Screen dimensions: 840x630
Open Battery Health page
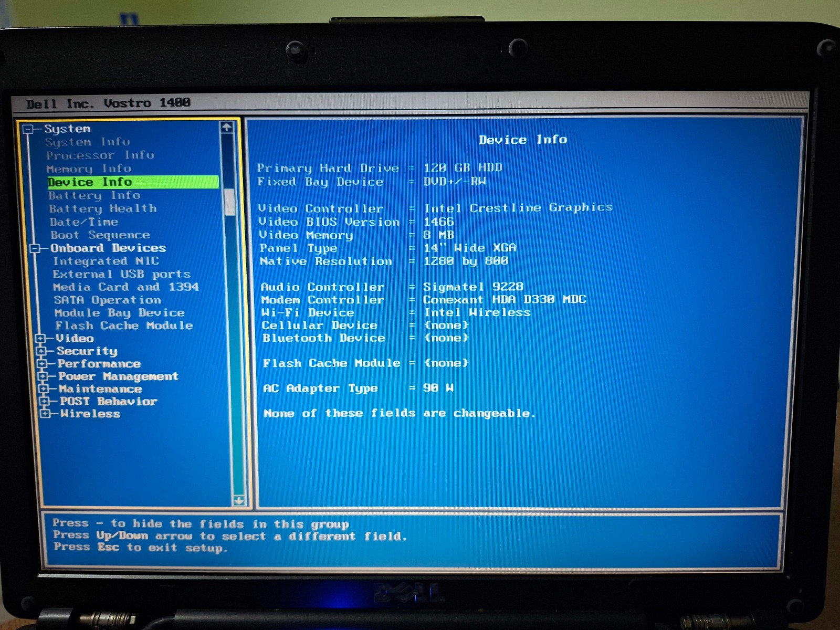pyautogui.click(x=103, y=209)
